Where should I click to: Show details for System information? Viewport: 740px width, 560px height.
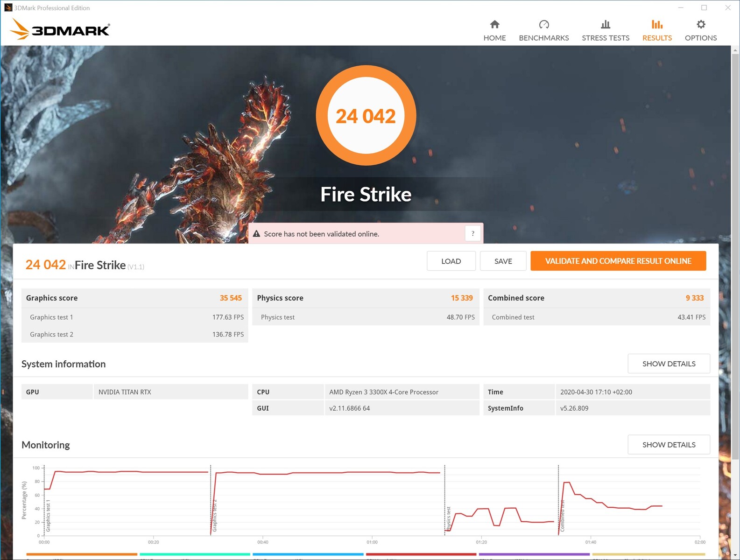click(669, 364)
